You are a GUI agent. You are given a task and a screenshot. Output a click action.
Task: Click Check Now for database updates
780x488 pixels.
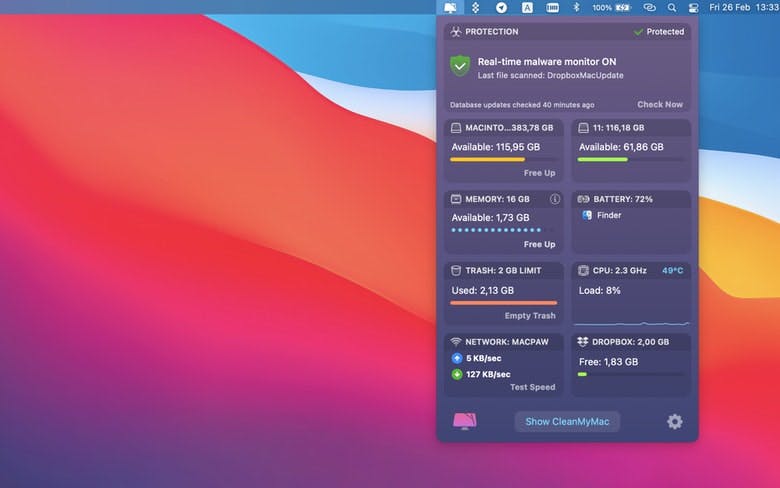(660, 104)
